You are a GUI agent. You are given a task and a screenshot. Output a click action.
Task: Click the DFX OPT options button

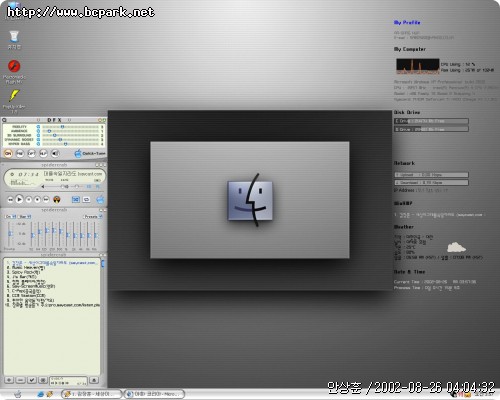pyautogui.click(x=32, y=153)
